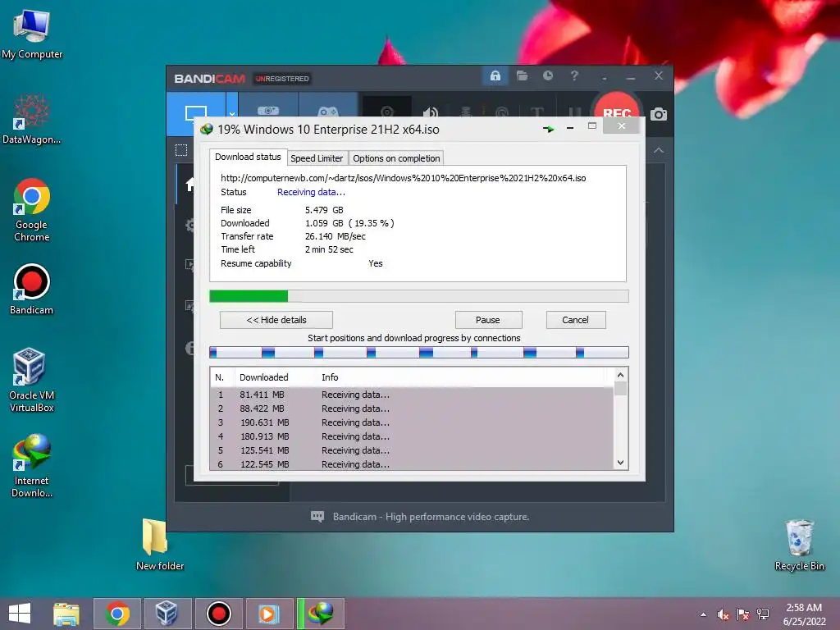Select Recycle Bin desktop icon
Screen dimensions: 840x630
point(799,546)
